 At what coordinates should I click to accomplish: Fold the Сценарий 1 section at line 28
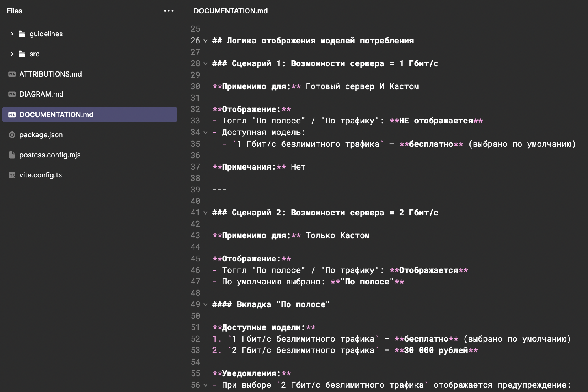pyautogui.click(x=205, y=63)
